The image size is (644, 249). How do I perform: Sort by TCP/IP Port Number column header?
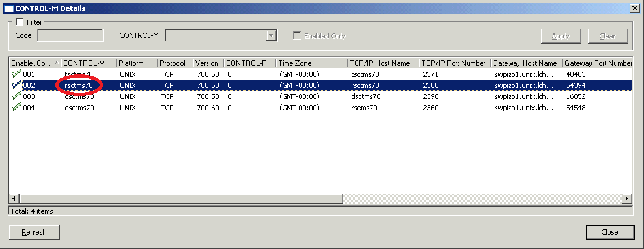(455, 63)
